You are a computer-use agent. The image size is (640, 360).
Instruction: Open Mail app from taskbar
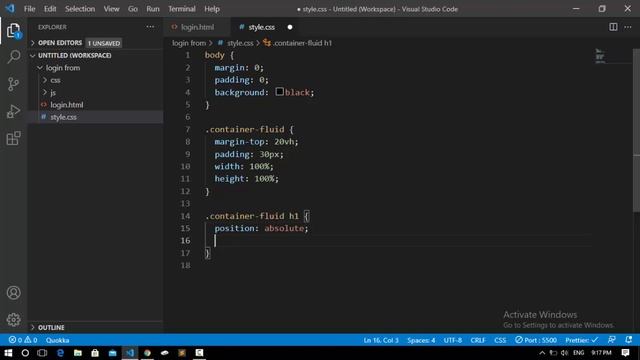point(112,353)
